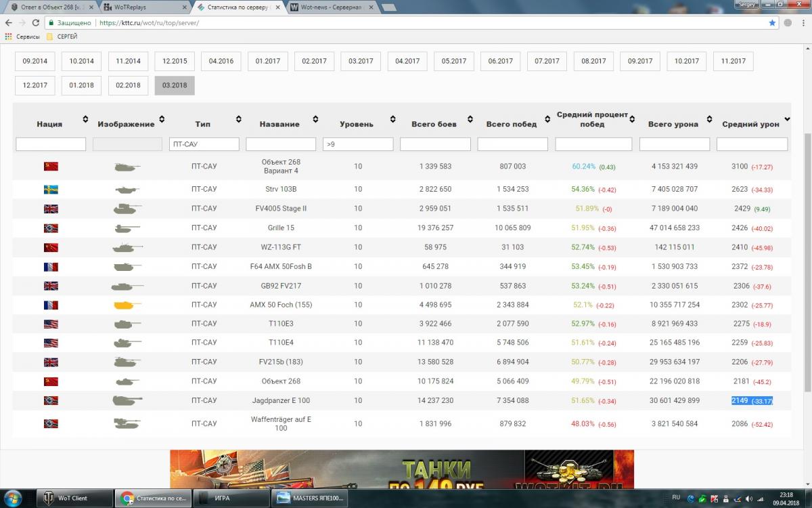Screen dimensions: 812x508
Task: Sort by the Средний урон column
Action: tap(786, 120)
